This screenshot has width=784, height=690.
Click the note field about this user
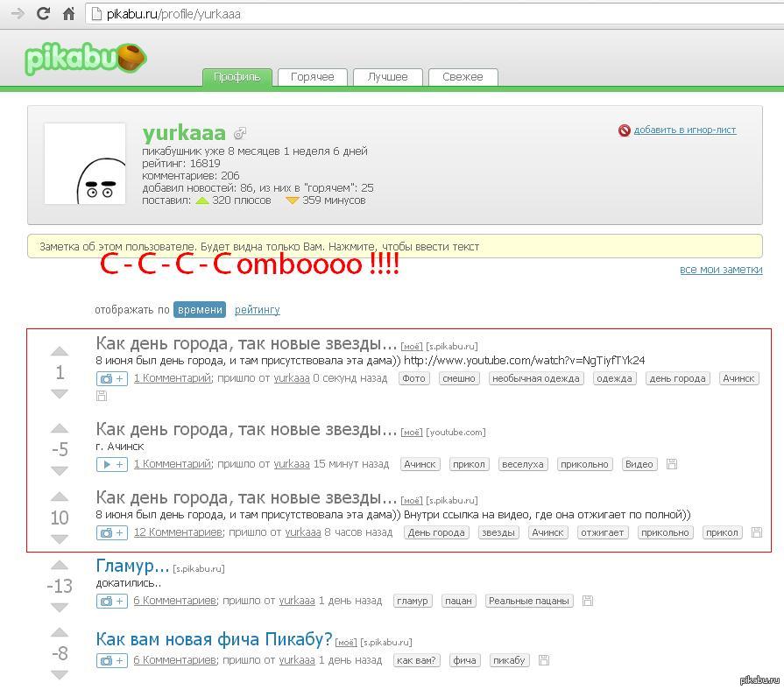[394, 247]
